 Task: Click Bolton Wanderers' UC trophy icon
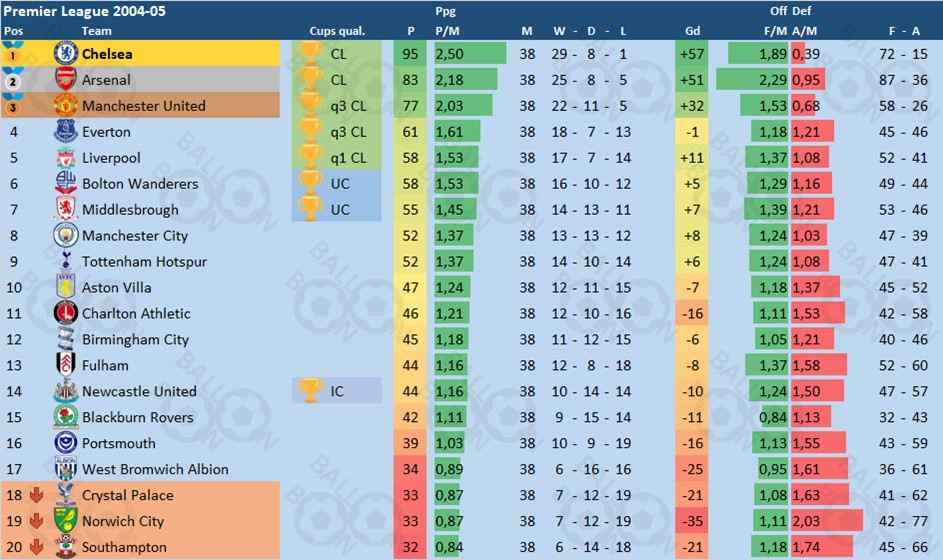310,183
